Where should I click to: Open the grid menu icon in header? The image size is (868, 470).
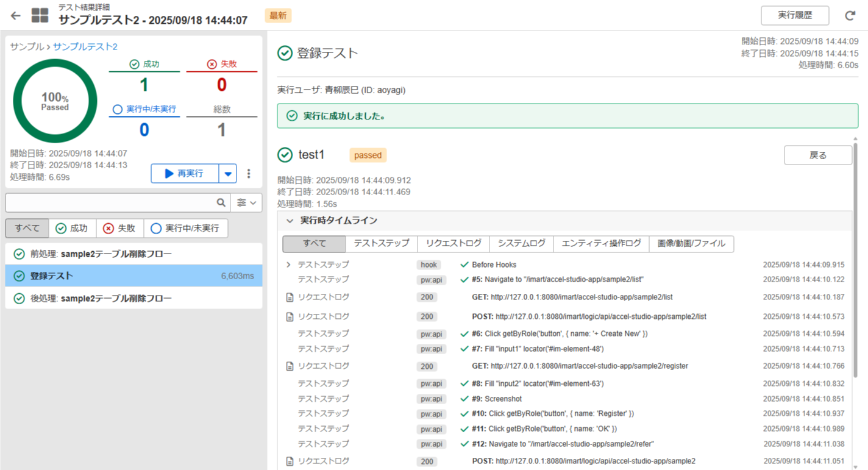click(x=40, y=16)
